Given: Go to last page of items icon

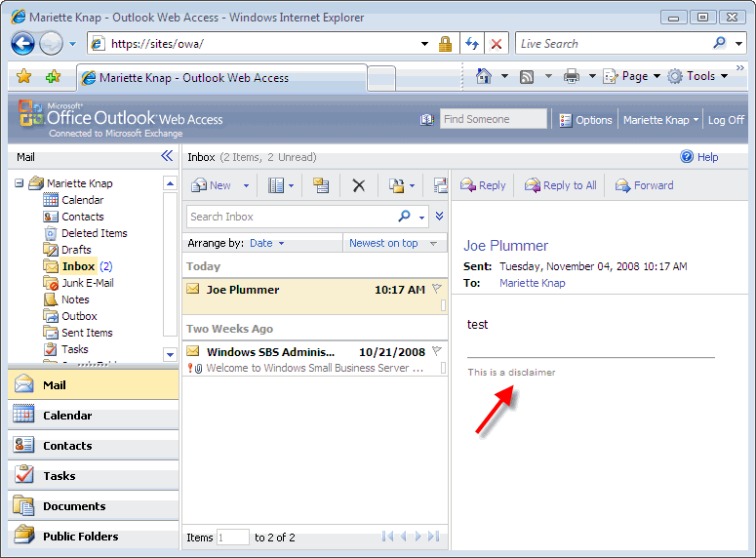Looking at the screenshot, I should click(434, 537).
